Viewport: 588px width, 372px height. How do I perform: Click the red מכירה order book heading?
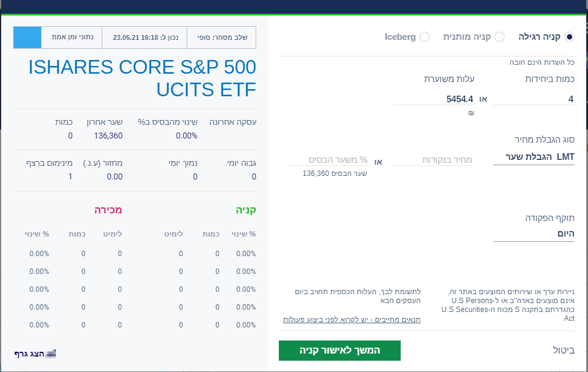pyautogui.click(x=108, y=210)
